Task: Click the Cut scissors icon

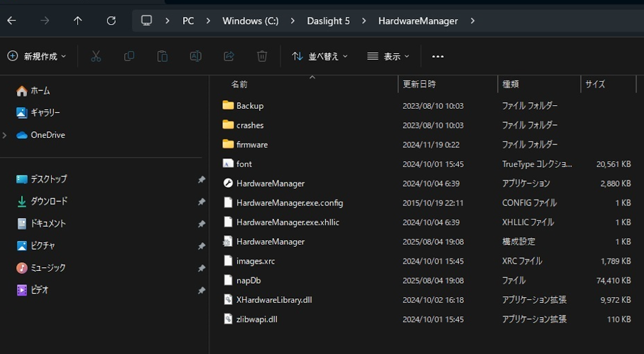Action: pyautogui.click(x=96, y=56)
